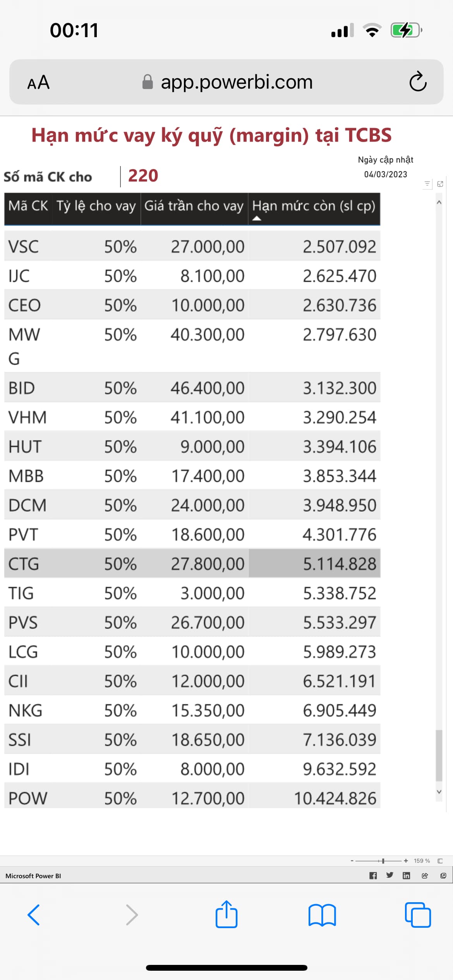
Task: Share the report on Twitter
Action: 390,875
